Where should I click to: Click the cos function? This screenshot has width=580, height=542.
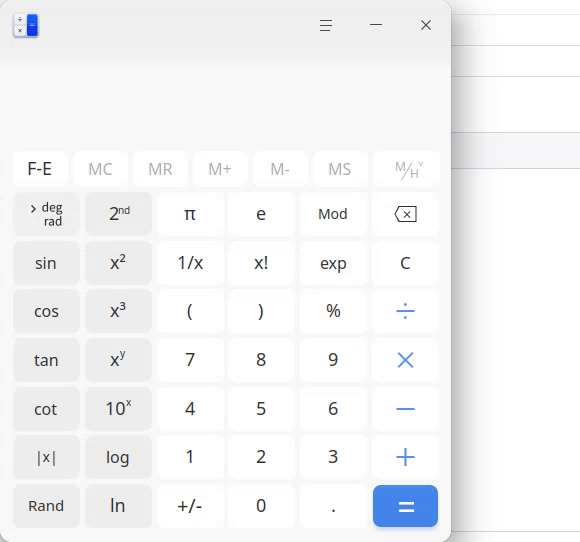[46, 311]
